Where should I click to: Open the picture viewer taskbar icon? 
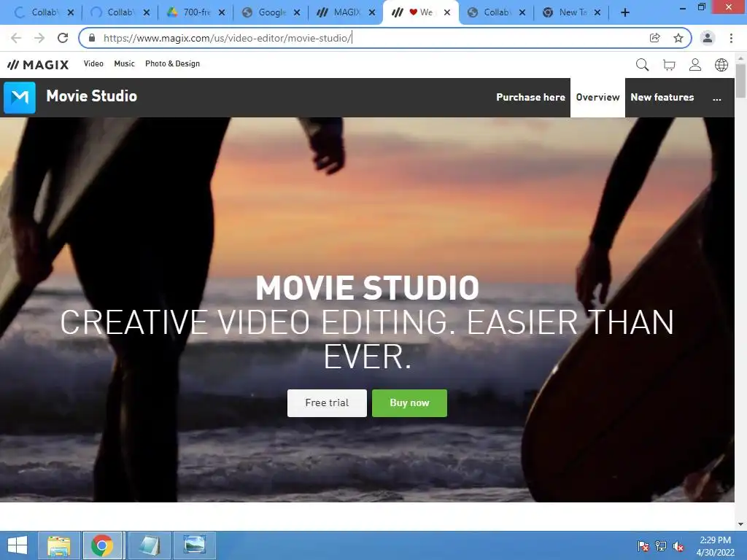[195, 545]
